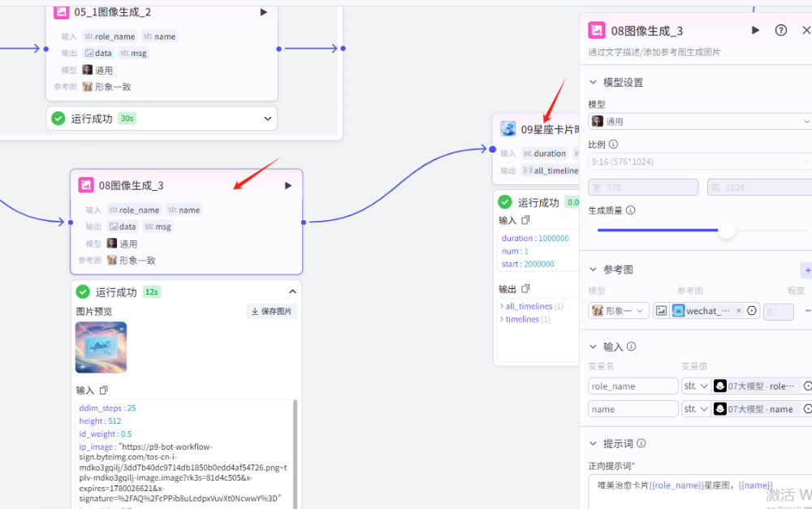Collapse the 运行成功 12s result panel
The width and height of the screenshot is (812, 509).
(292, 291)
